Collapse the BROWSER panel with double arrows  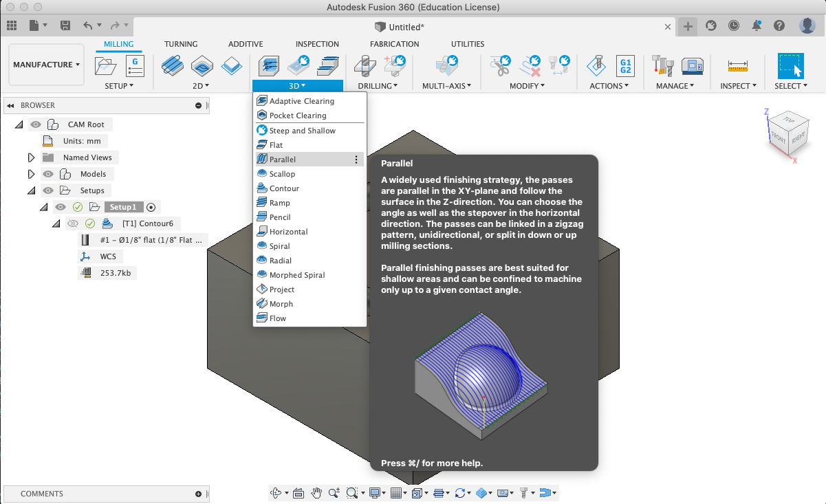11,105
